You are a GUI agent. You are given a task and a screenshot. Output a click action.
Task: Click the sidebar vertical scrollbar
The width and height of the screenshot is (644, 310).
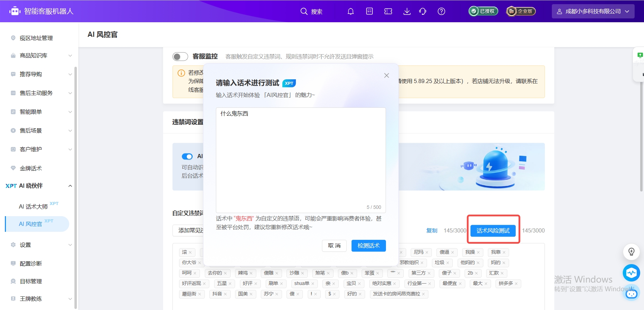tap(75, 188)
